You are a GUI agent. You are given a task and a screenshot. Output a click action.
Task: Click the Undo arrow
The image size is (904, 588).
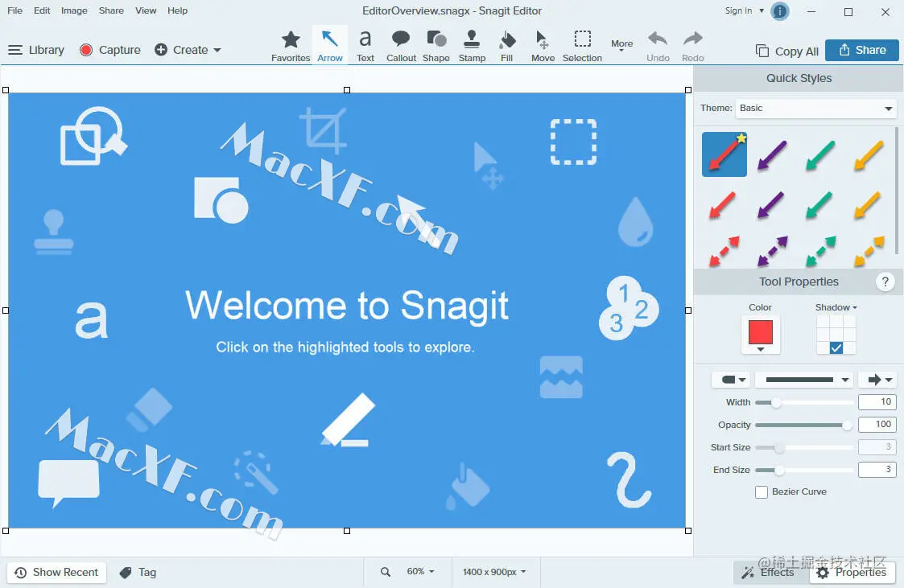pos(658,46)
